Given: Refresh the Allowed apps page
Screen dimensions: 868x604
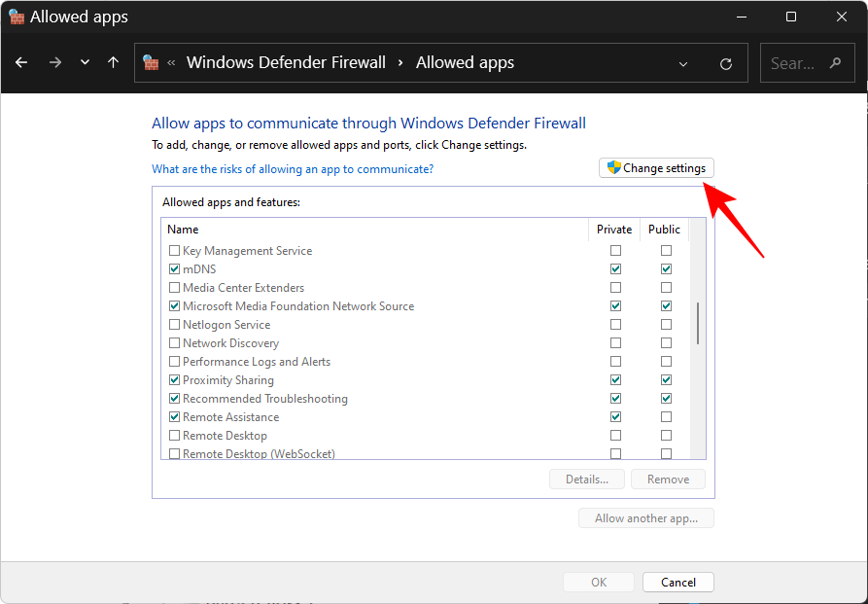Looking at the screenshot, I should pyautogui.click(x=725, y=62).
